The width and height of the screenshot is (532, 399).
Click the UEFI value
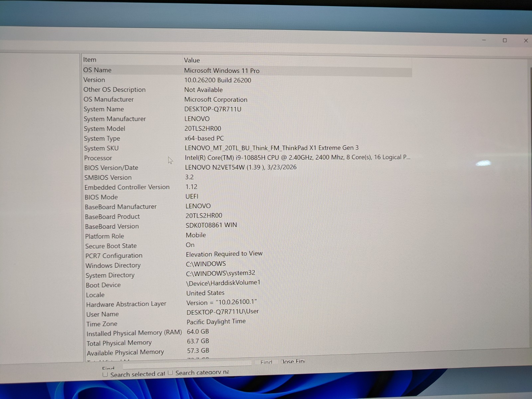192,196
